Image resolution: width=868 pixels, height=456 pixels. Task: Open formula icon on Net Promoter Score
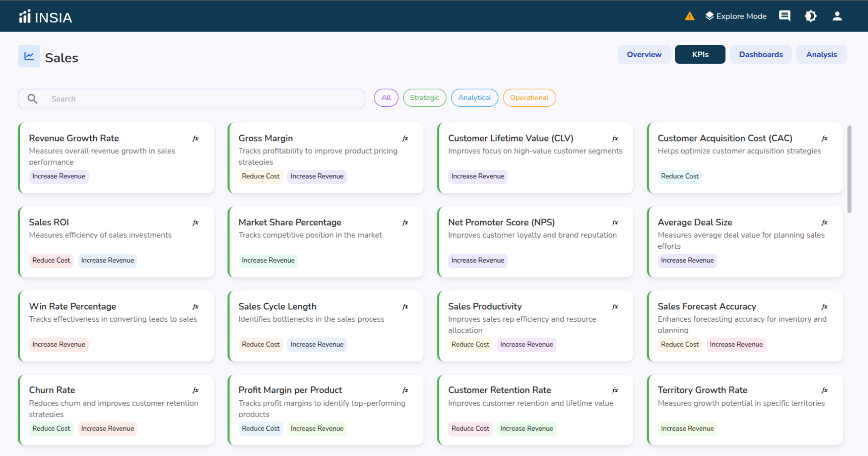click(x=615, y=223)
